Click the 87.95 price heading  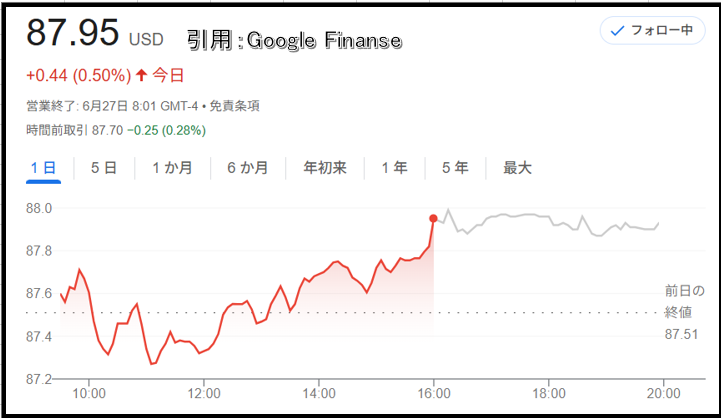(73, 33)
